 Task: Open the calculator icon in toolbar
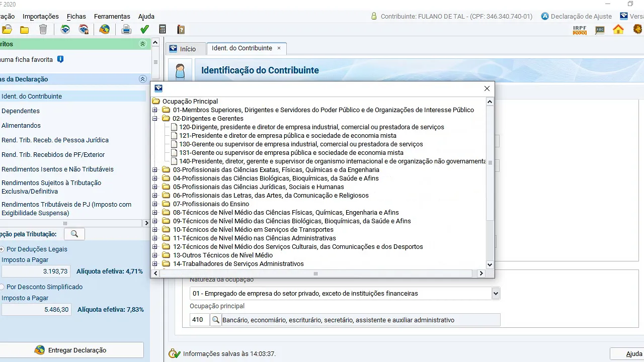[163, 30]
